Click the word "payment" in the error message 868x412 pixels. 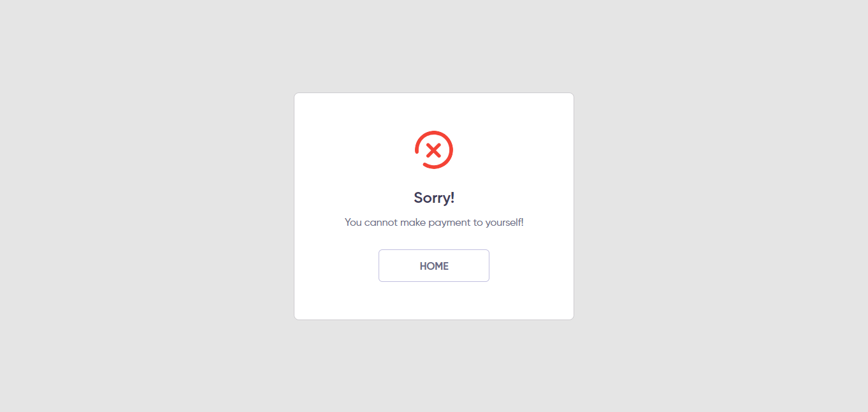450,223
